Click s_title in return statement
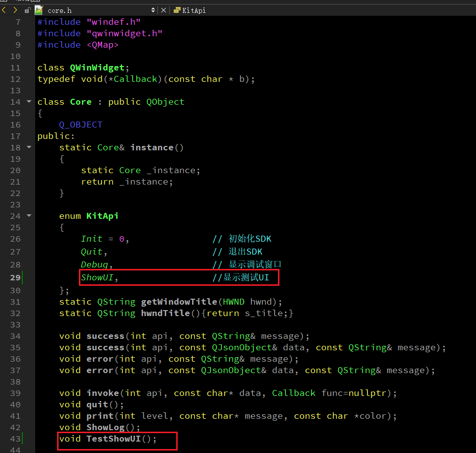The height and width of the screenshot is (453, 476). 264,314
